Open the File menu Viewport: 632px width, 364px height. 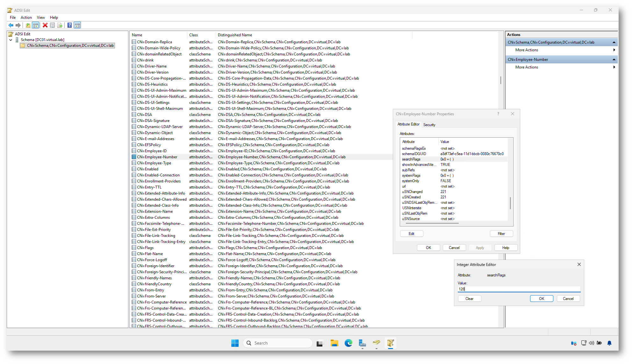(x=13, y=18)
